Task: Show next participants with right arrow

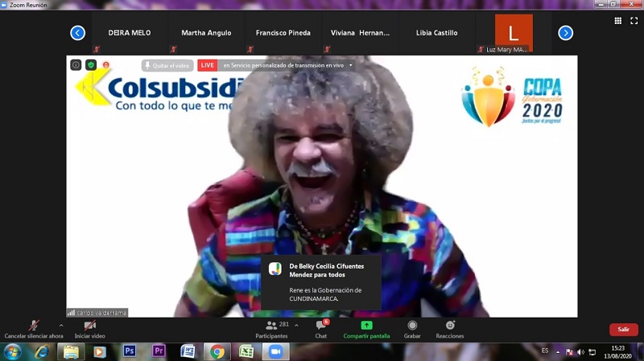Action: (x=566, y=33)
